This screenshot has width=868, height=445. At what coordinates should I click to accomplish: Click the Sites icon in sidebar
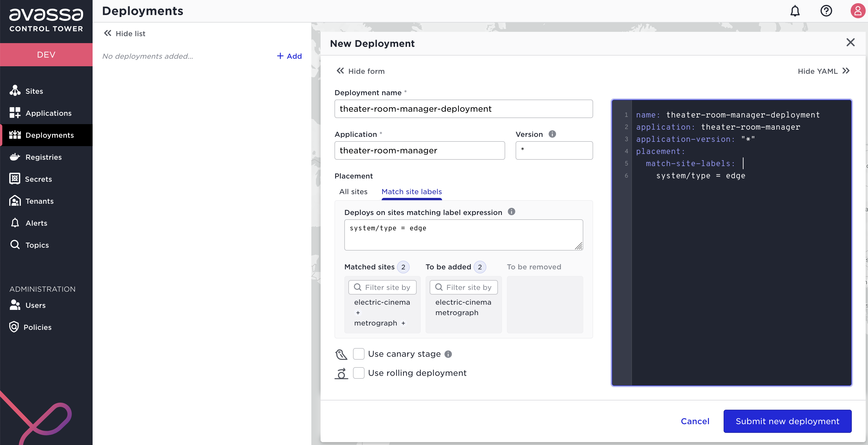pyautogui.click(x=15, y=91)
